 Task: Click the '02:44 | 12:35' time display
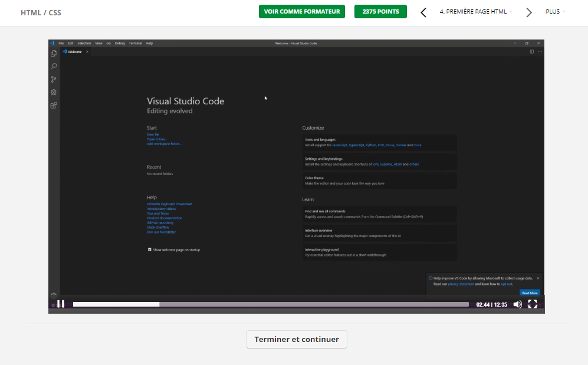click(492, 305)
